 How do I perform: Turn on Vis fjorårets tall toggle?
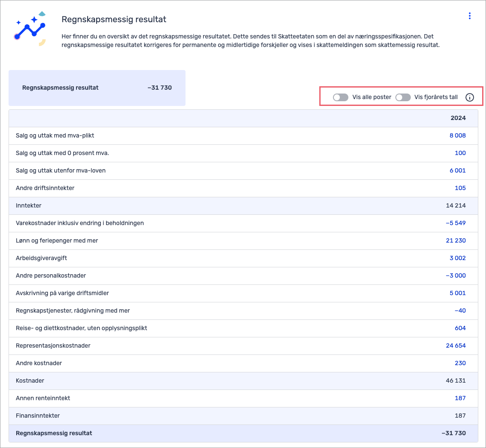[x=403, y=97]
